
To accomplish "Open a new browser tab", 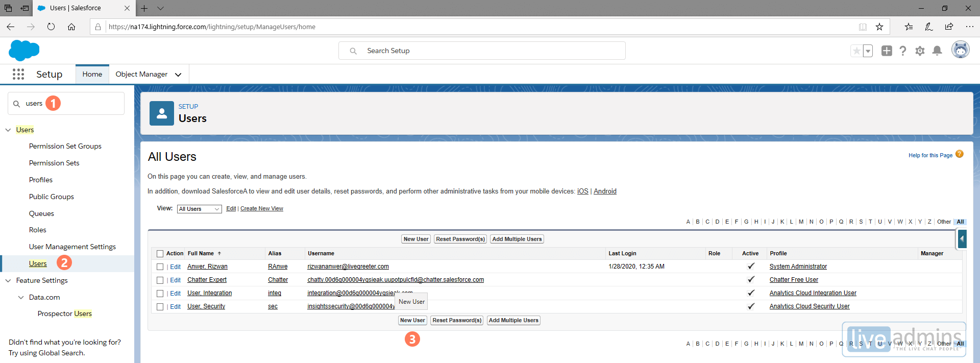I will 144,8.
